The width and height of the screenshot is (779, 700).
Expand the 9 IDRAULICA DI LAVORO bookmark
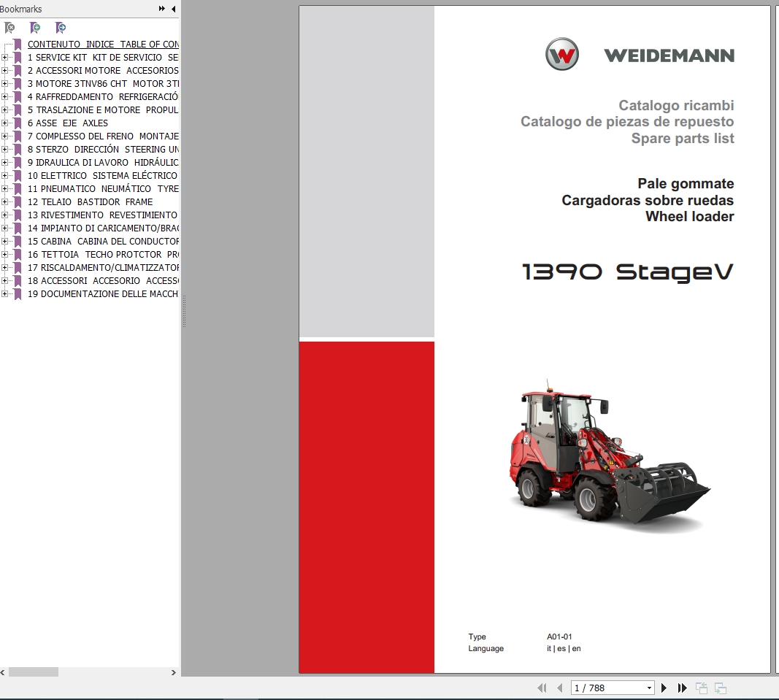click(4, 163)
